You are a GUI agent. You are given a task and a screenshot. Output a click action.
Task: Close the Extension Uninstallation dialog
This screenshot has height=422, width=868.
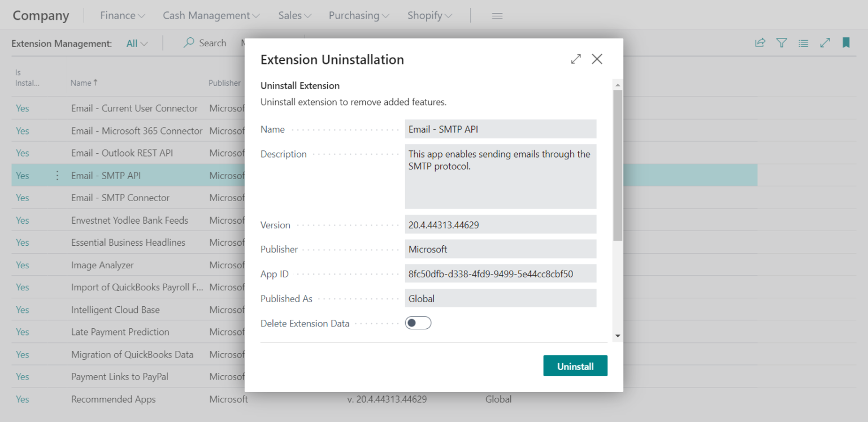(x=597, y=59)
